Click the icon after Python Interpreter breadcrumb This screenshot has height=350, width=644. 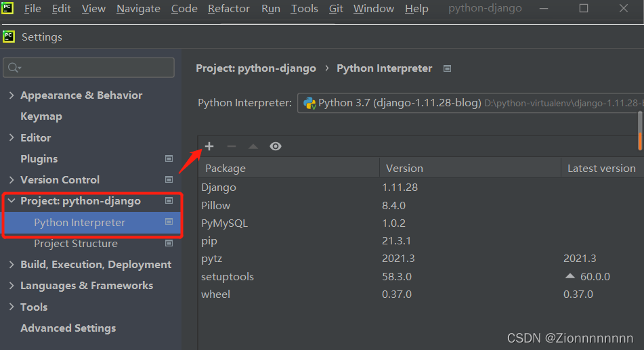(447, 68)
